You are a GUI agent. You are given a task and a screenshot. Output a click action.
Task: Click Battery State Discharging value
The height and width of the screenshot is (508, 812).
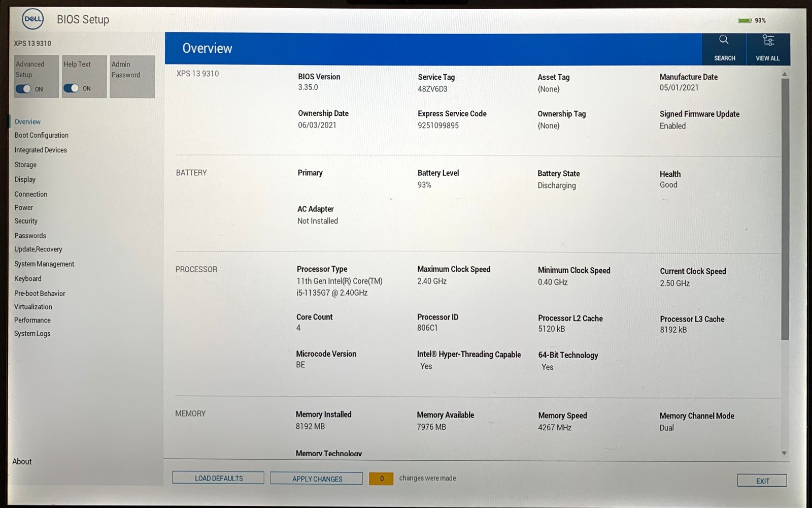pos(557,185)
